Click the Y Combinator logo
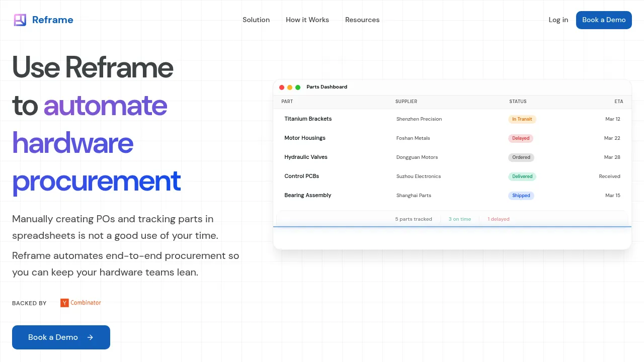Viewport: 644px width, 362px height. point(80,303)
